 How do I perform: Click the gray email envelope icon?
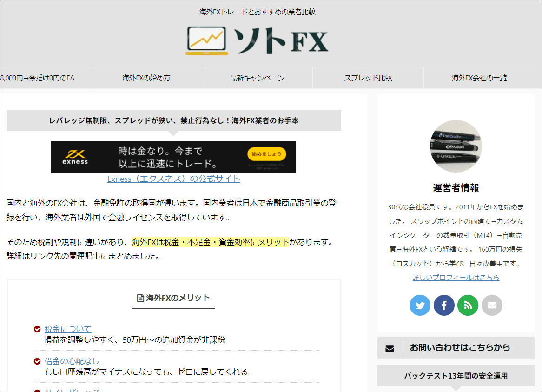pyautogui.click(x=492, y=306)
